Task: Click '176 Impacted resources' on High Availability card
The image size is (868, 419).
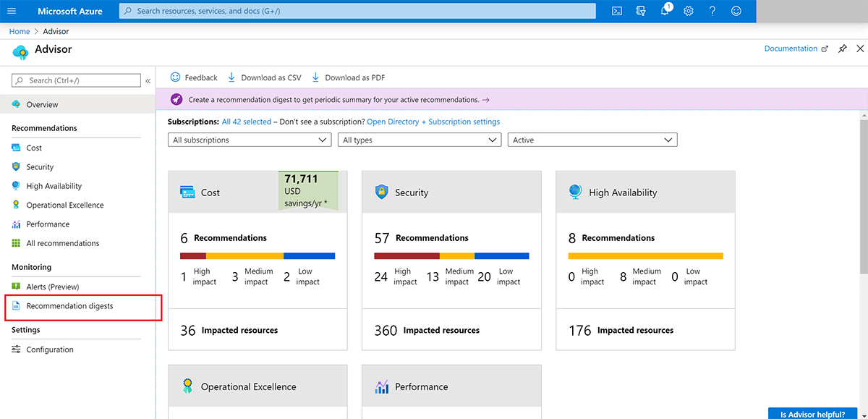Action: [621, 330]
